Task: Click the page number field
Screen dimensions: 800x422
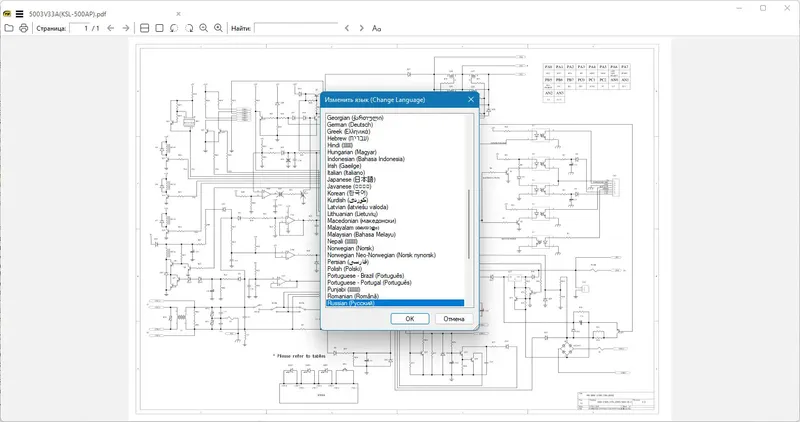Action: tap(80, 28)
